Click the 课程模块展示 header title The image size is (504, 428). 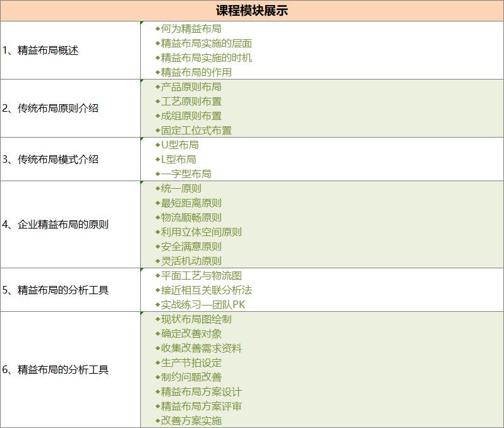[252, 11]
